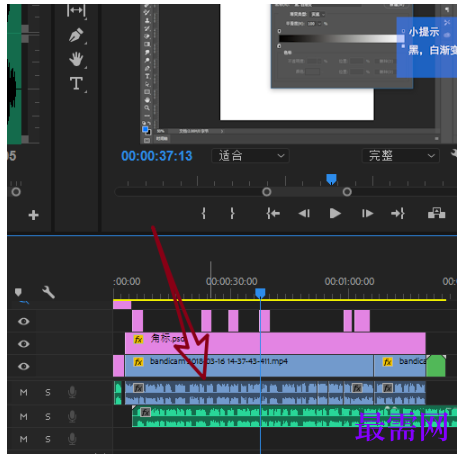Mute the empty third audio track
This screenshot has width=467, height=458.
coord(23,439)
